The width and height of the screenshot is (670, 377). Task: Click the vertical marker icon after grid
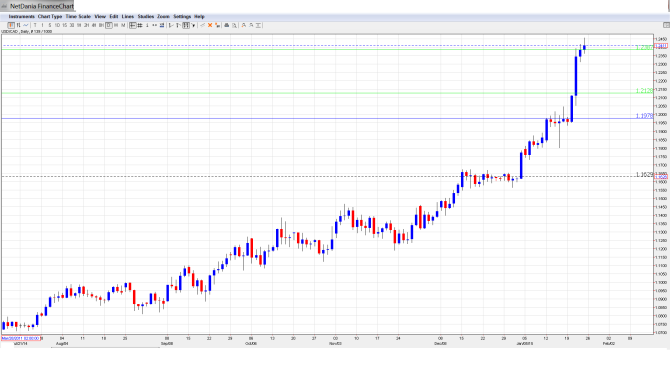tap(147, 26)
